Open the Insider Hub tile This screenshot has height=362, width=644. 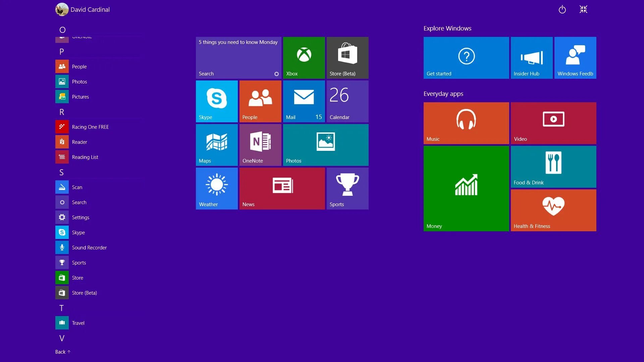click(532, 58)
